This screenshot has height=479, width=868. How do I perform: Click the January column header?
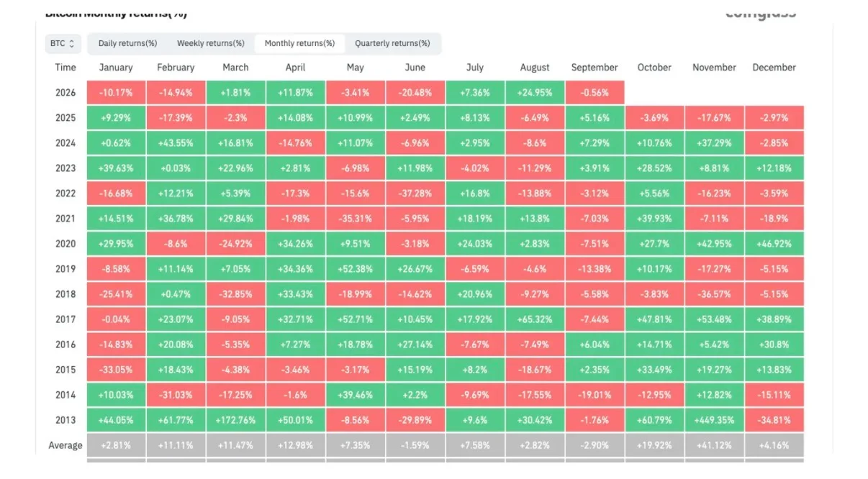[116, 68]
